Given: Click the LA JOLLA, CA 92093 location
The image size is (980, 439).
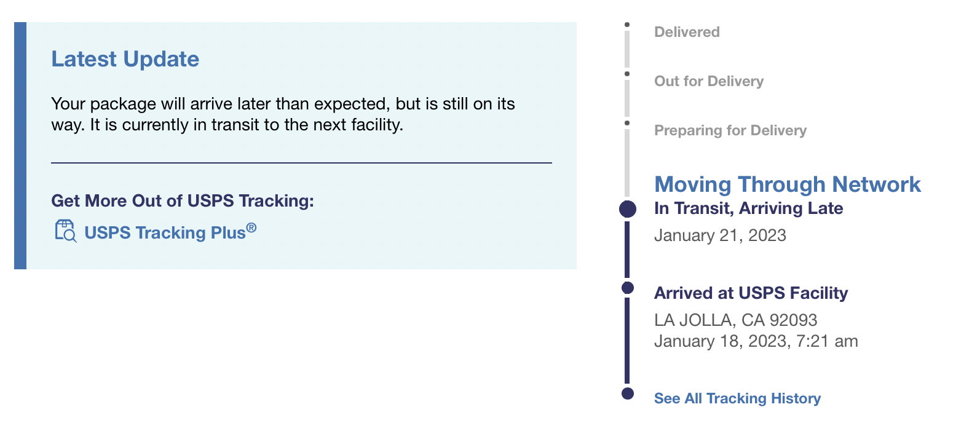Looking at the screenshot, I should (736, 320).
